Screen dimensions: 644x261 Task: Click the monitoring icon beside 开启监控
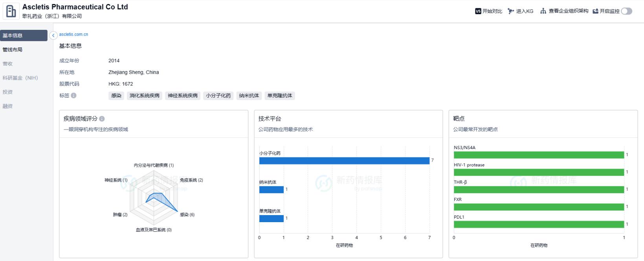pyautogui.click(x=595, y=11)
